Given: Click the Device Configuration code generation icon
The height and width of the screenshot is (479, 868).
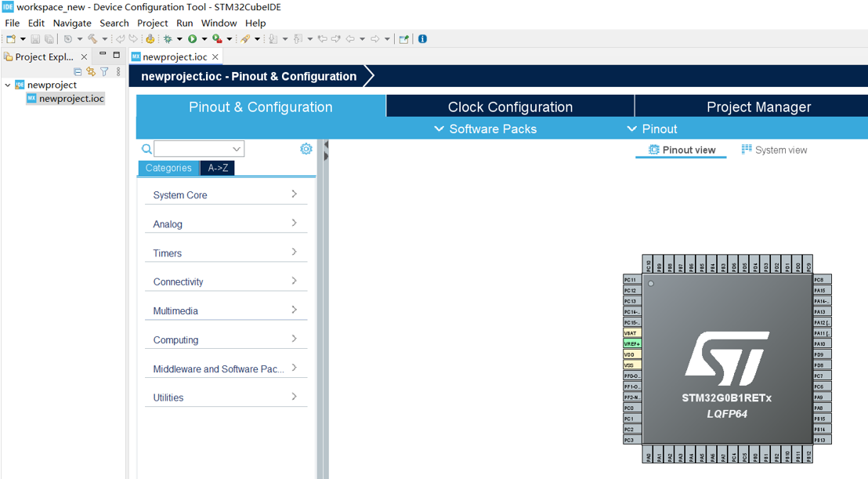Looking at the screenshot, I should tap(150, 38).
